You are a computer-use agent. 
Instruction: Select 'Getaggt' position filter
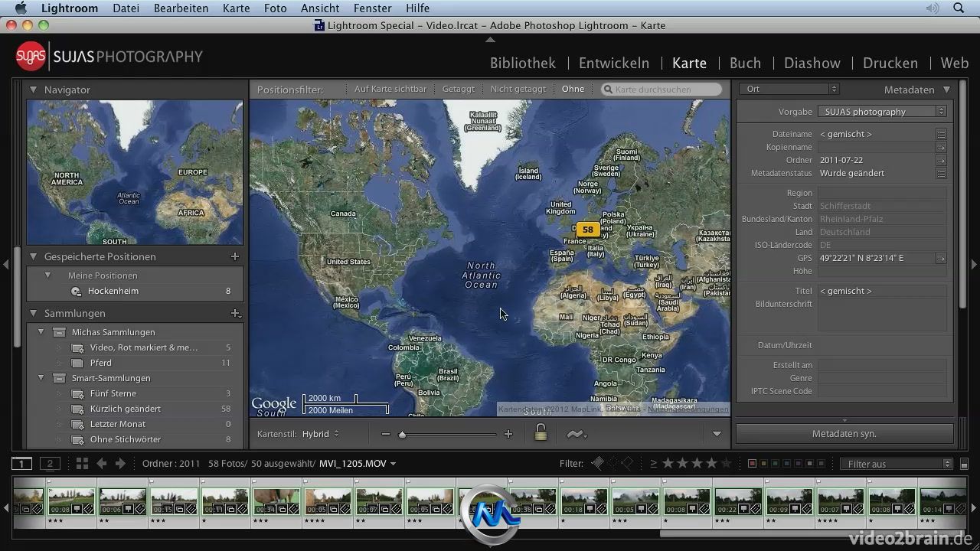pyautogui.click(x=459, y=89)
